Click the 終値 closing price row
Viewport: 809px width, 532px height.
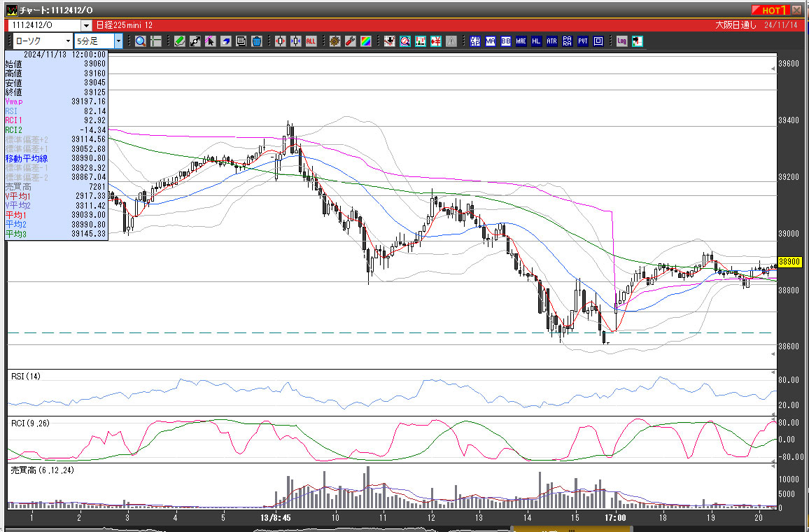click(56, 92)
